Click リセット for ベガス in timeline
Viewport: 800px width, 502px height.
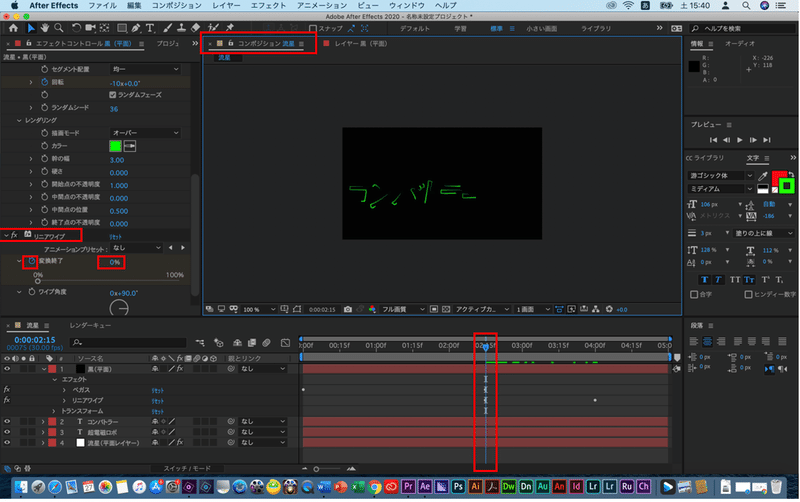(x=157, y=391)
